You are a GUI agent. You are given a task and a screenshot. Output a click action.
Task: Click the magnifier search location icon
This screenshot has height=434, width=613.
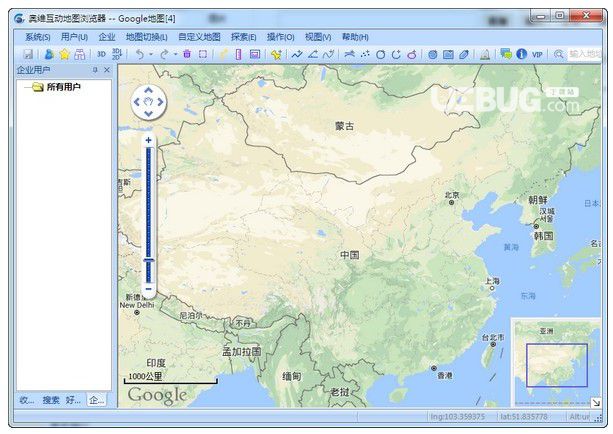559,54
